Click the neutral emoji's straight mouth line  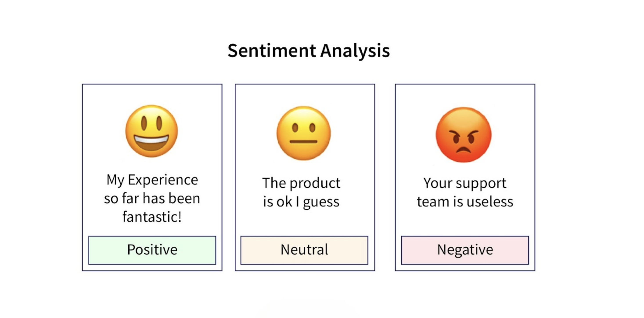[303, 142]
